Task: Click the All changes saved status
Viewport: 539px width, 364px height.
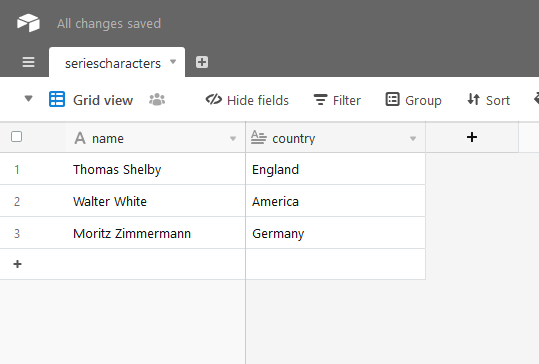Action: [x=109, y=24]
